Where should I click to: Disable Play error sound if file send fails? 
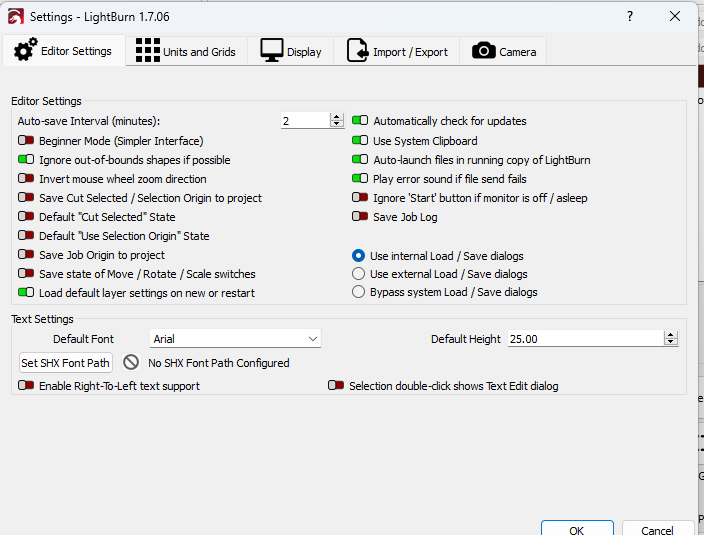click(x=360, y=178)
